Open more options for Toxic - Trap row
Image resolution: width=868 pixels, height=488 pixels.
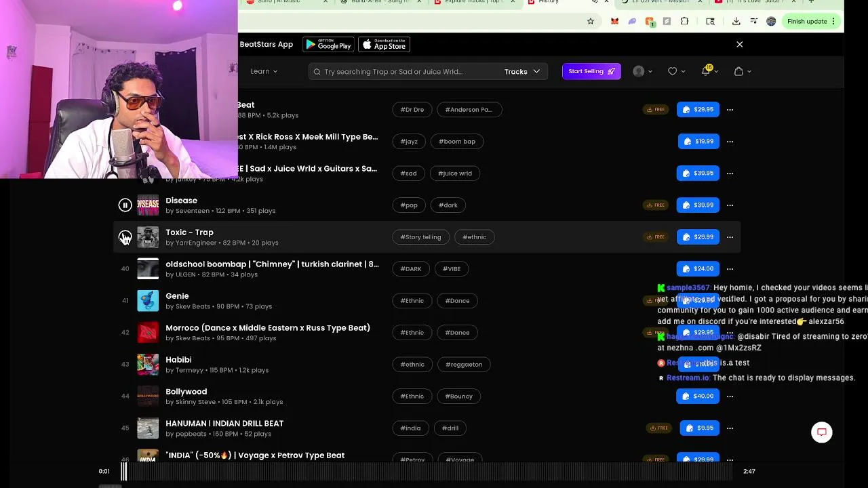click(730, 237)
